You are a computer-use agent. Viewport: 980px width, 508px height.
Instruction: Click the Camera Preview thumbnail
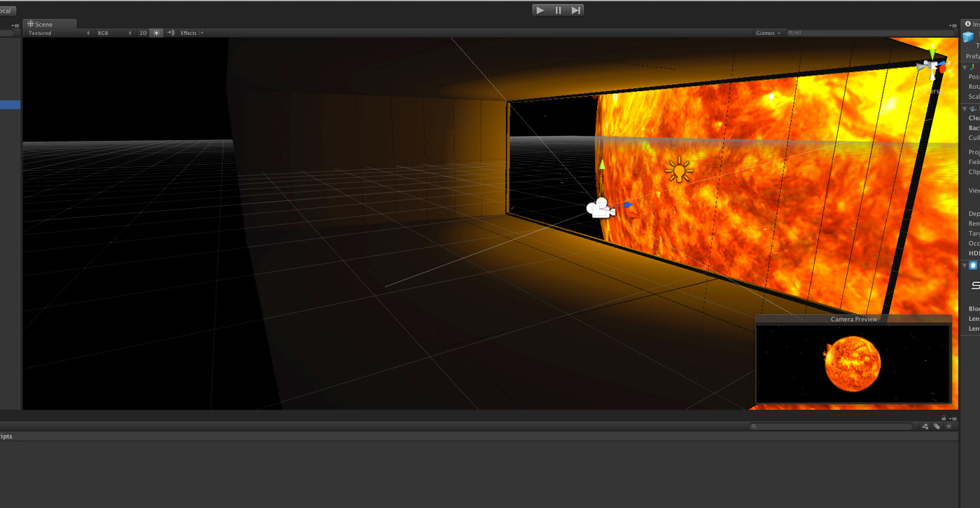pyautogui.click(x=853, y=363)
